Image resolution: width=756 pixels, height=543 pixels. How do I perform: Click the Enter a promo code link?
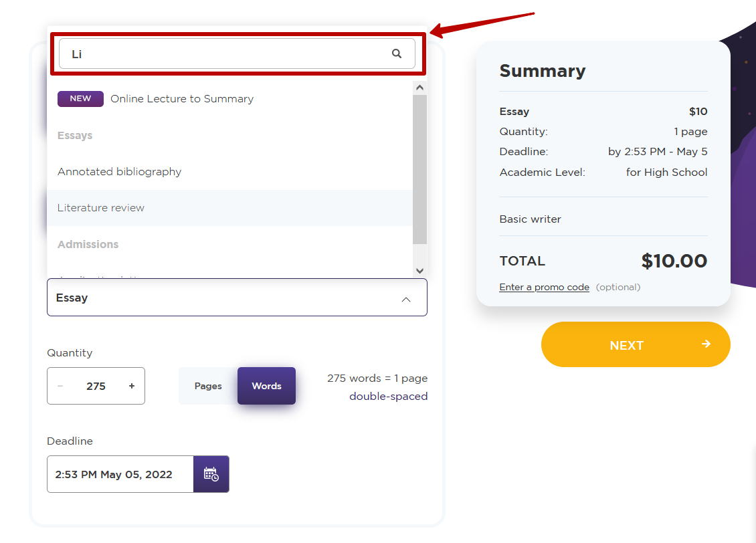[544, 287]
